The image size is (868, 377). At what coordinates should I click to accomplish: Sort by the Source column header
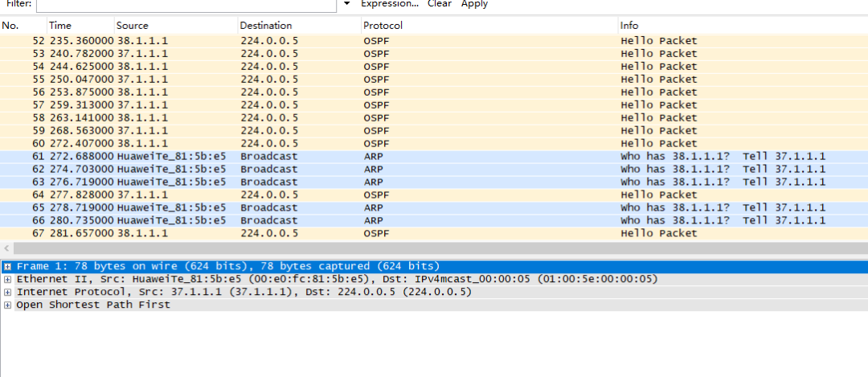(176, 26)
